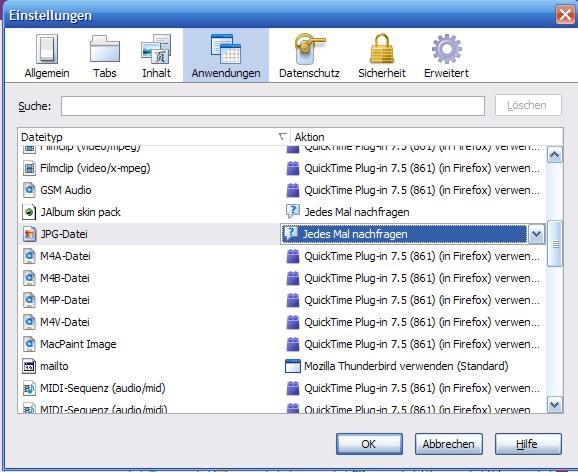The height and width of the screenshot is (472, 578).
Task: Switch to the Sicherheit settings panel
Action: coord(382,56)
